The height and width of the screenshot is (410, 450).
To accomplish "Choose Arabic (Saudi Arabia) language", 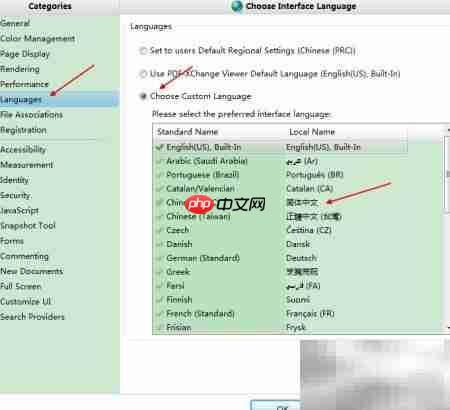I will [x=207, y=161].
